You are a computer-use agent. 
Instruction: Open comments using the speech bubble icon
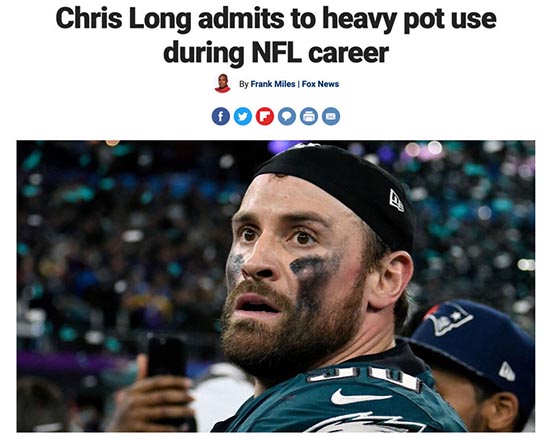287,116
